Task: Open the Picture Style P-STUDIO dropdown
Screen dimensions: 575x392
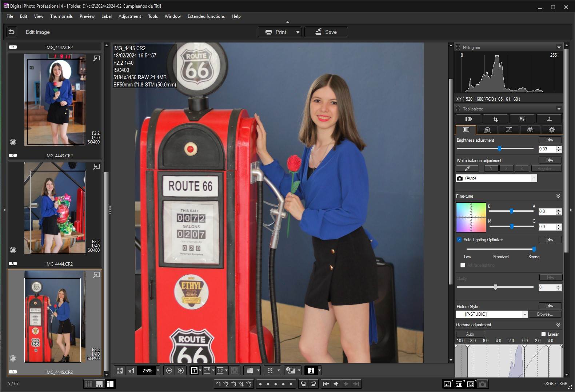Action: coord(525,314)
